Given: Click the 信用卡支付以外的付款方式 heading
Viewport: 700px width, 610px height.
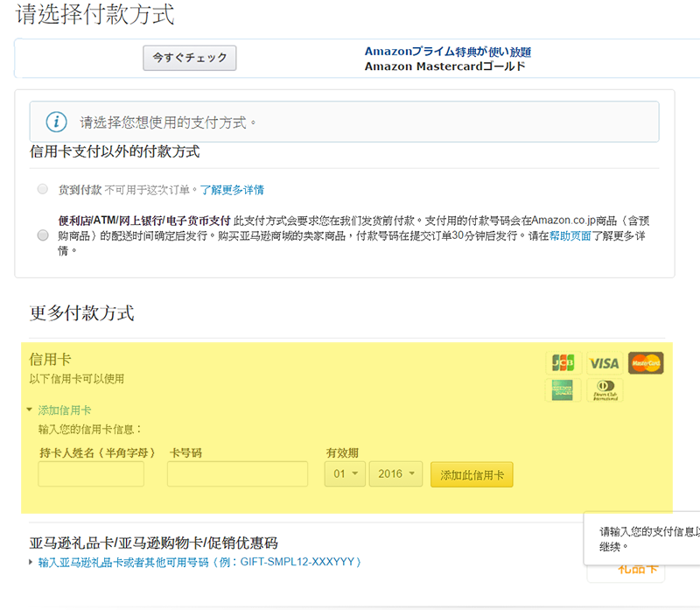Looking at the screenshot, I should tap(115, 151).
